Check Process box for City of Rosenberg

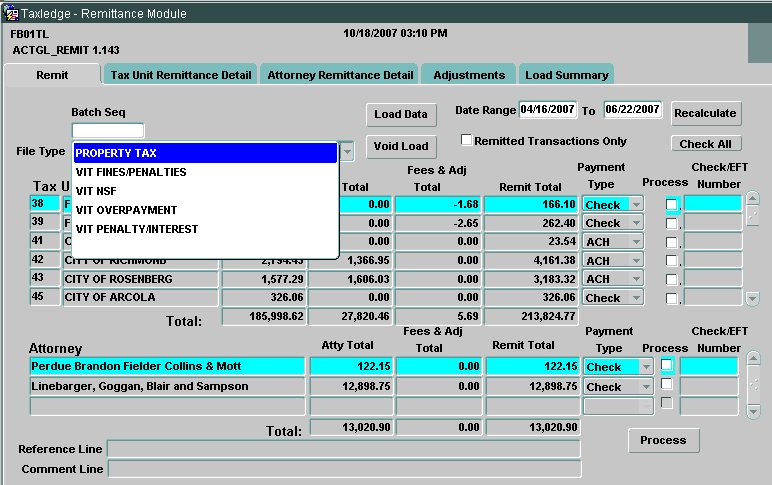click(672, 279)
